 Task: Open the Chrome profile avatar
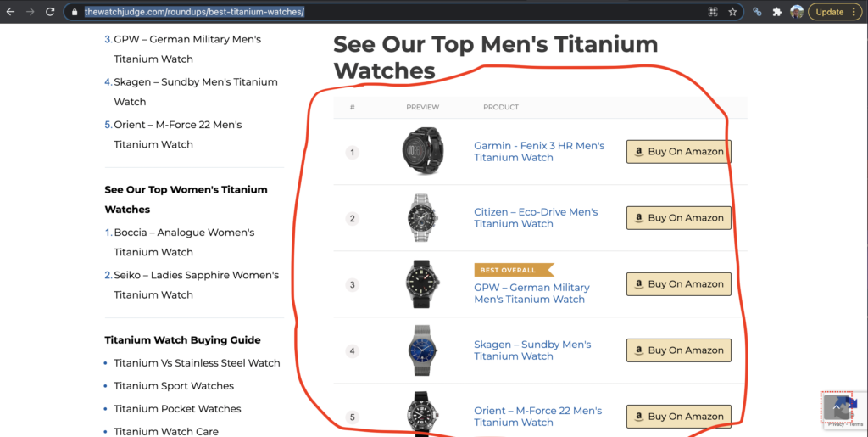tap(797, 12)
